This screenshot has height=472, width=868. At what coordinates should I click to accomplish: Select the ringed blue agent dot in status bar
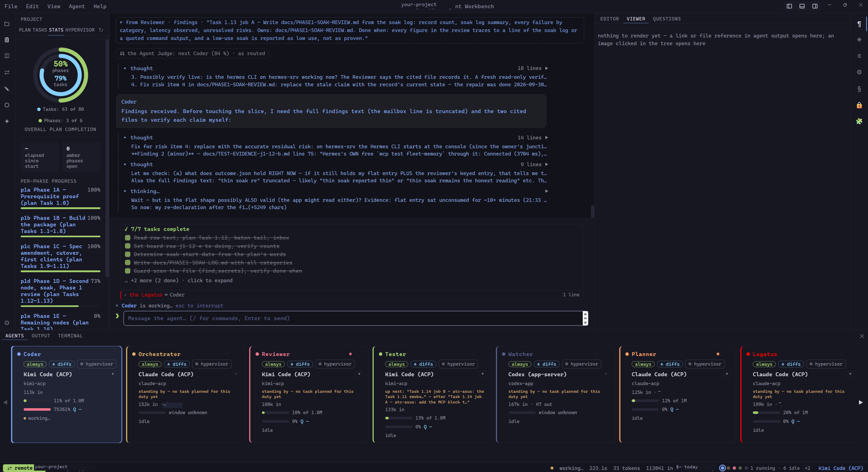[x=722, y=468]
